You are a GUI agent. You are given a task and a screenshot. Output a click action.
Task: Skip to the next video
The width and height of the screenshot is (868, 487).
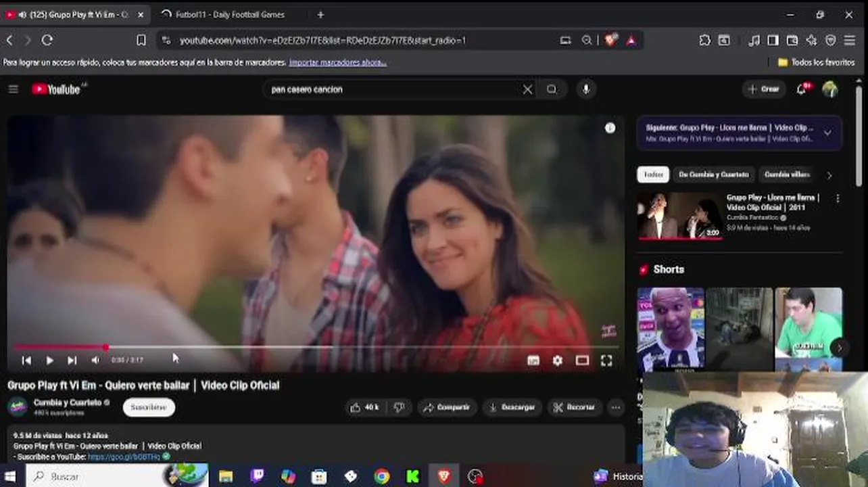[x=72, y=361]
